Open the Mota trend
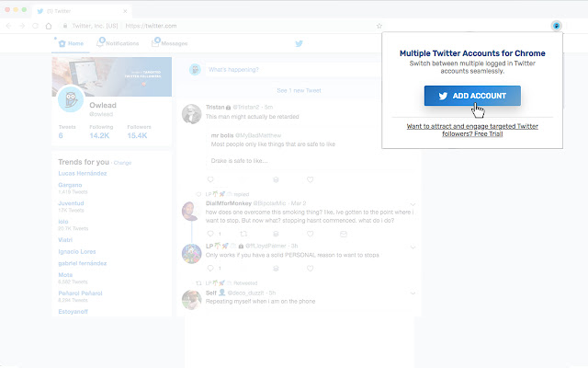This screenshot has width=588, height=368. [65, 275]
